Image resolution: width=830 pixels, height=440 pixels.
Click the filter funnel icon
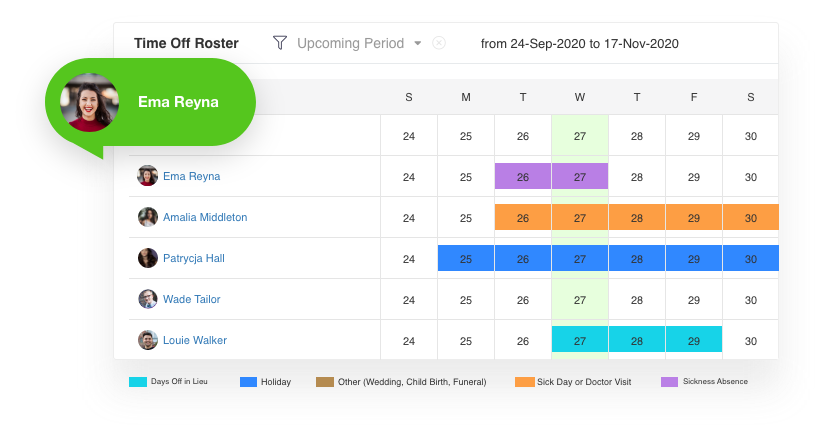(280, 43)
